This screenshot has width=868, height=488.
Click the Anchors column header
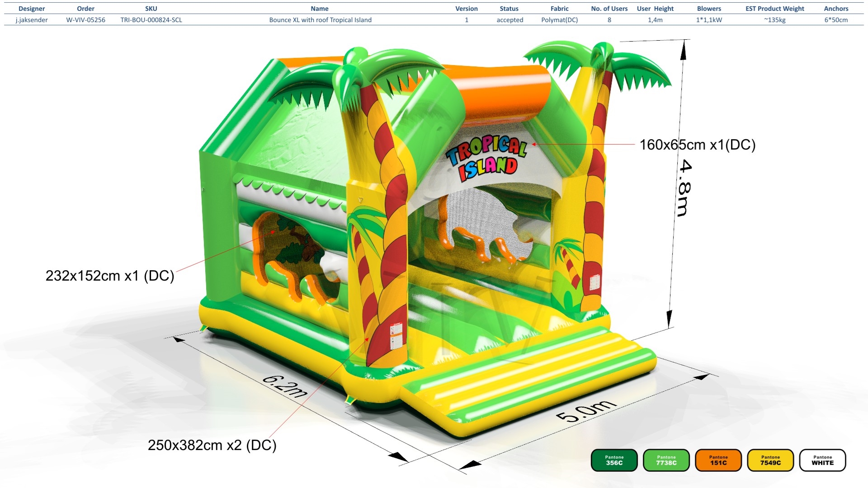pos(836,9)
